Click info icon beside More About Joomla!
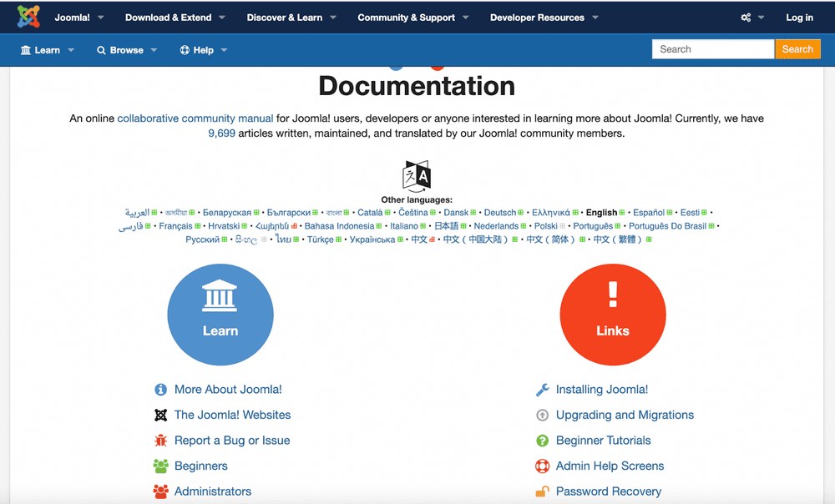The height and width of the screenshot is (504, 835). click(161, 390)
